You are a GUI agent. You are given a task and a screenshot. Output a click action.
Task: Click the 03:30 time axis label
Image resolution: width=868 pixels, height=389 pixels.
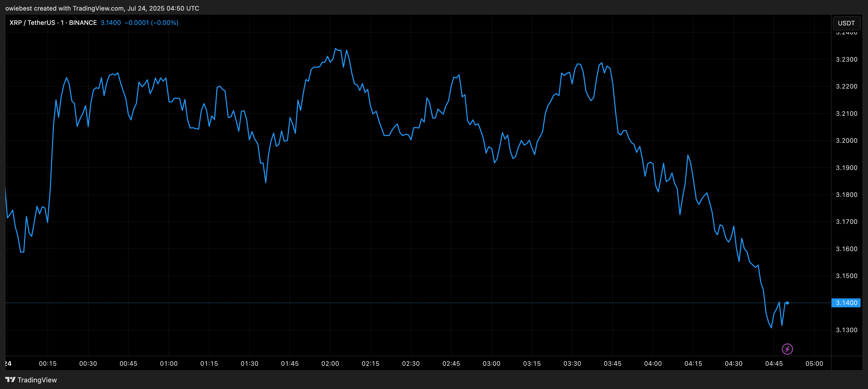point(572,363)
